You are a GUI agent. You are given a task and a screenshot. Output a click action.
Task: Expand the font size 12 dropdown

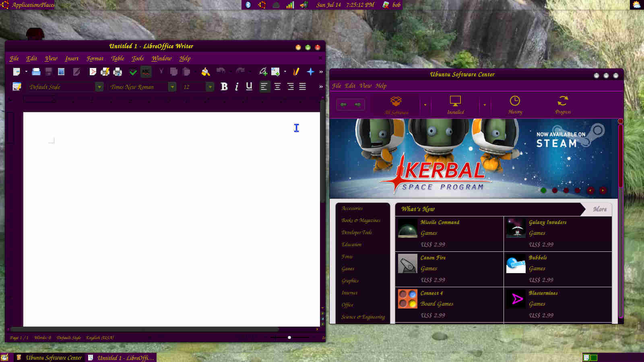[210, 87]
